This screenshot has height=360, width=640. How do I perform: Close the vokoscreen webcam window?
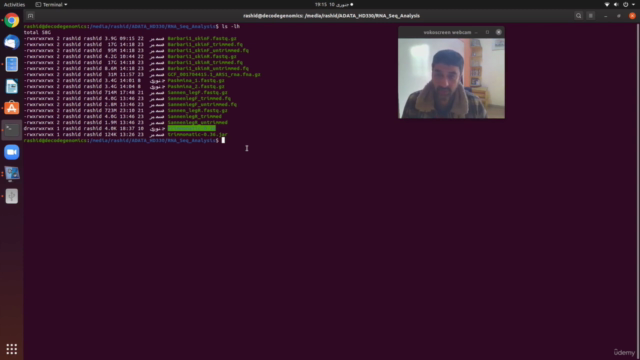click(x=498, y=32)
